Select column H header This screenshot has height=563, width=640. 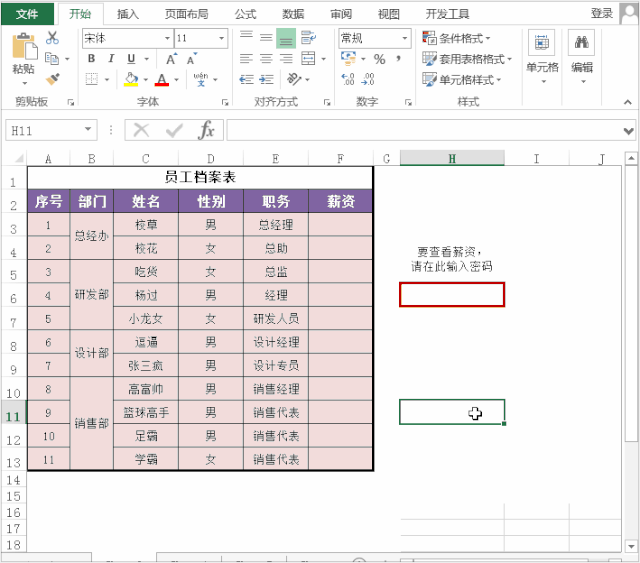[452, 158]
